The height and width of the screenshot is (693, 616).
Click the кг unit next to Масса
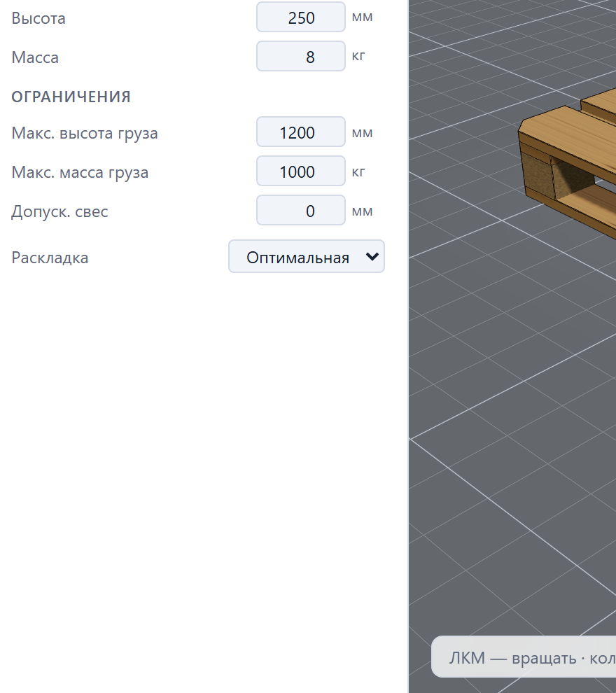[x=358, y=56]
